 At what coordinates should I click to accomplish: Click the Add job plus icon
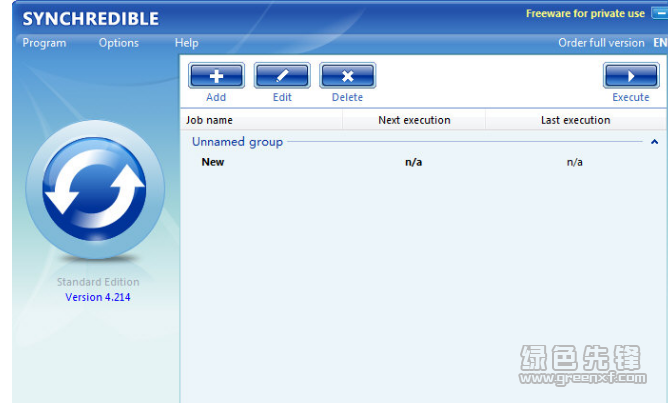(x=216, y=76)
